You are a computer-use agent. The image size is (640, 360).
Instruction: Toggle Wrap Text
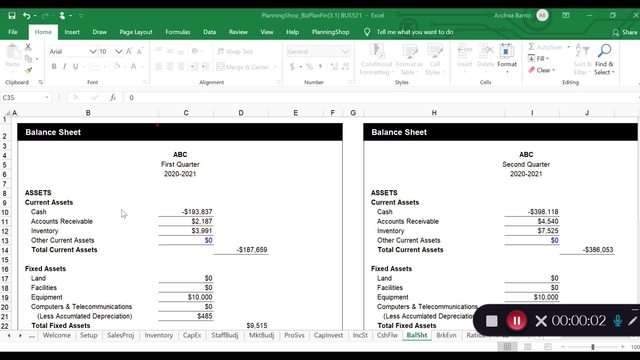pos(235,51)
